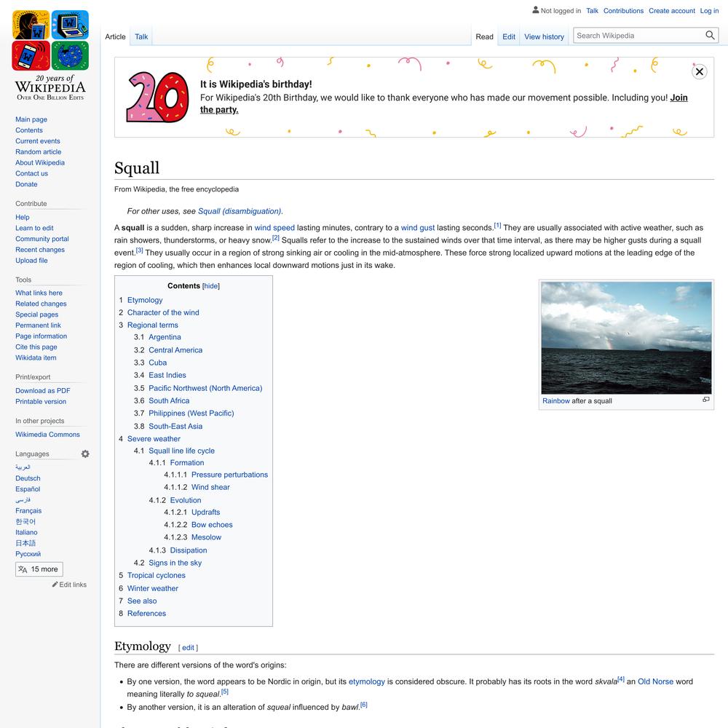Viewport: 728px width, 728px height.
Task: Open Random article in sidebar
Action: click(x=38, y=152)
